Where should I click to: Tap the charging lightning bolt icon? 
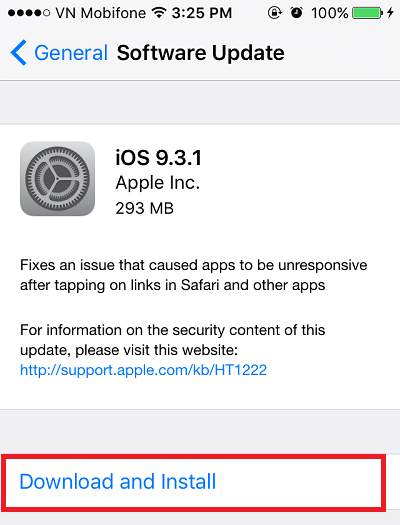tap(390, 13)
